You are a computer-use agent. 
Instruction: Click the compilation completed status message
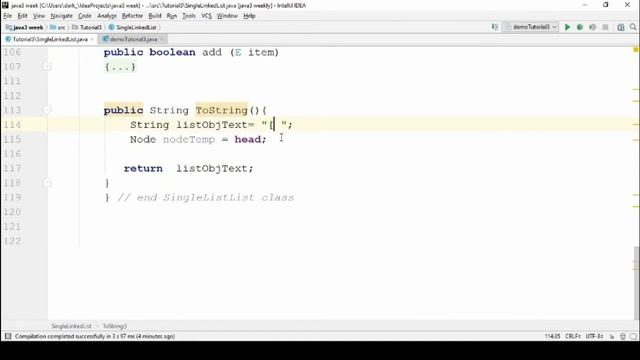(95, 336)
